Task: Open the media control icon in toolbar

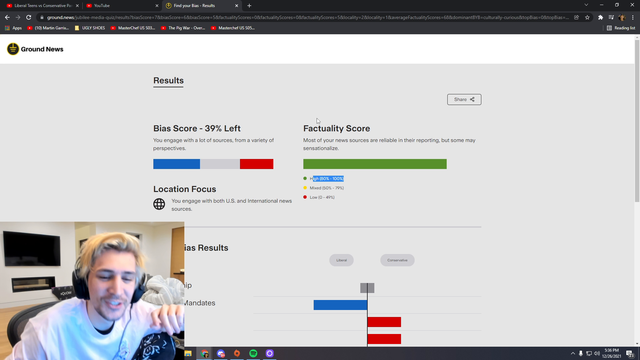Action: [611, 18]
